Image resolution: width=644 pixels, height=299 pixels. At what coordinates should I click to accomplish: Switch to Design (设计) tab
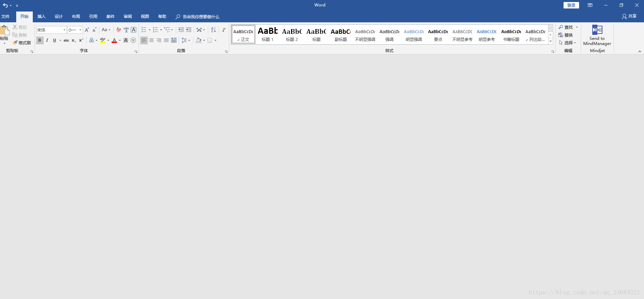click(x=59, y=17)
